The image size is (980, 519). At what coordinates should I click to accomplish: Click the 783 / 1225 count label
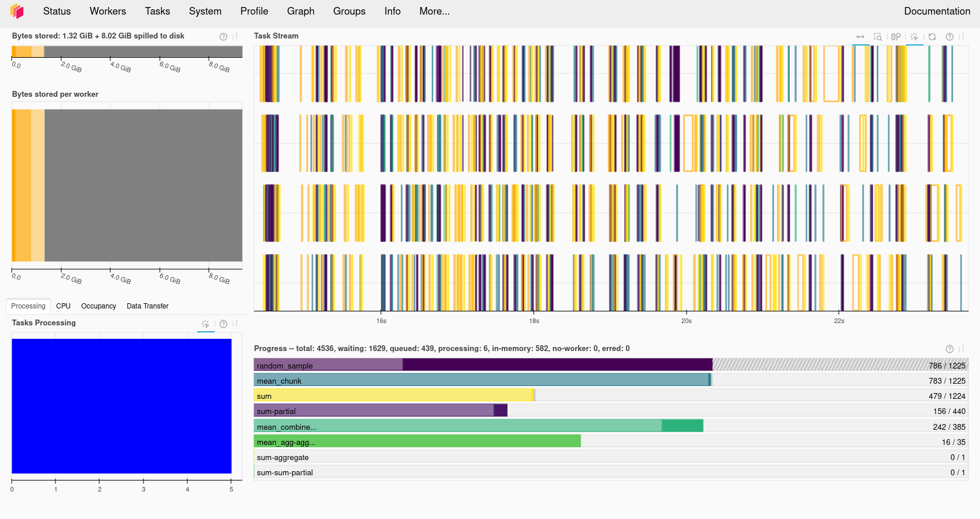(x=947, y=381)
